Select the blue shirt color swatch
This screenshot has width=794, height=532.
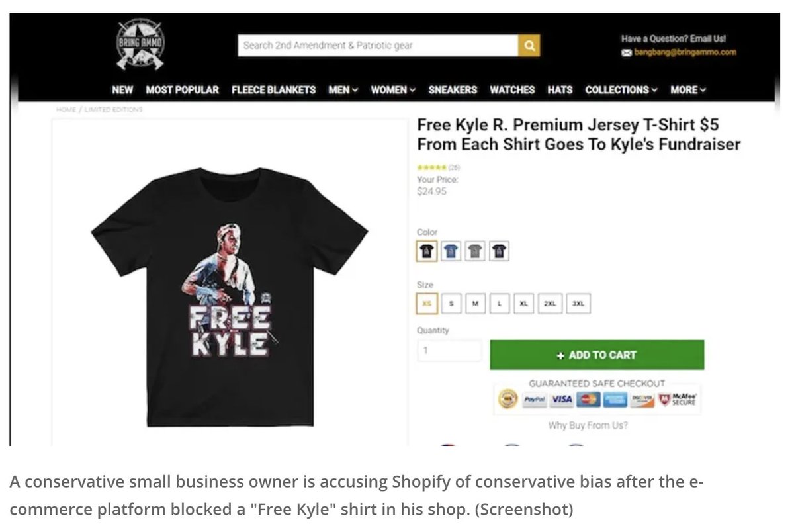[451, 251]
